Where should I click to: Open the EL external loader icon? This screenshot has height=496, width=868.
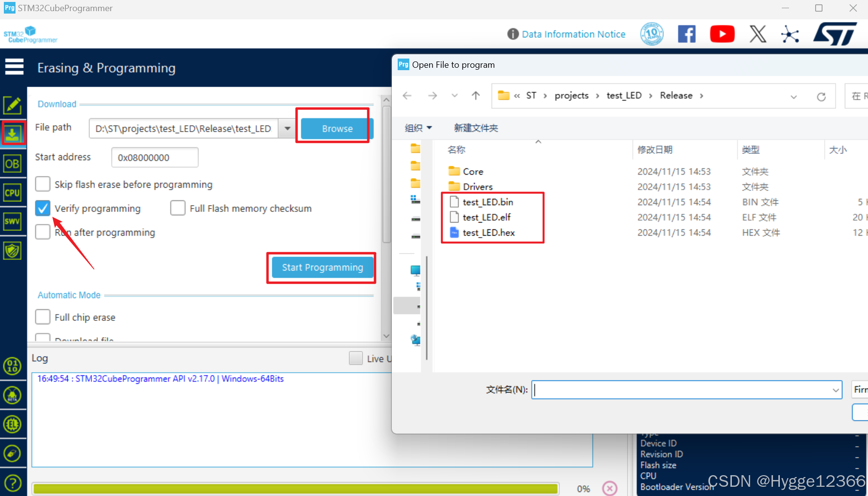click(13, 424)
